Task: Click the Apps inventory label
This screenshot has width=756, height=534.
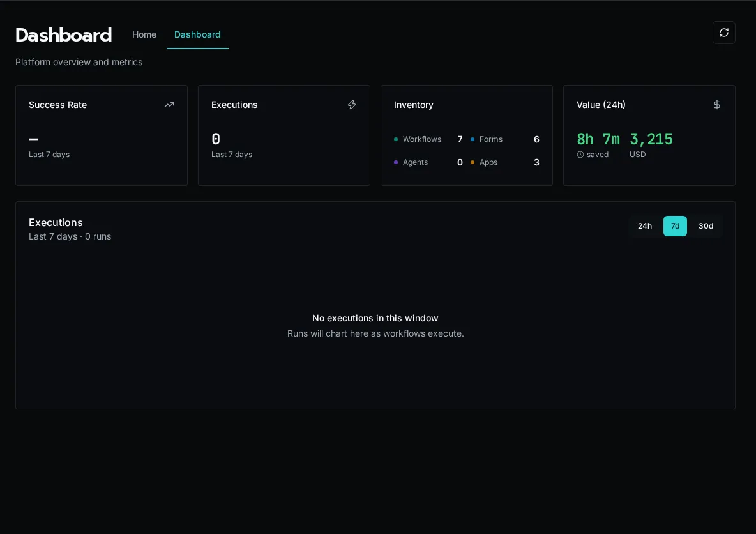Action: click(488, 162)
